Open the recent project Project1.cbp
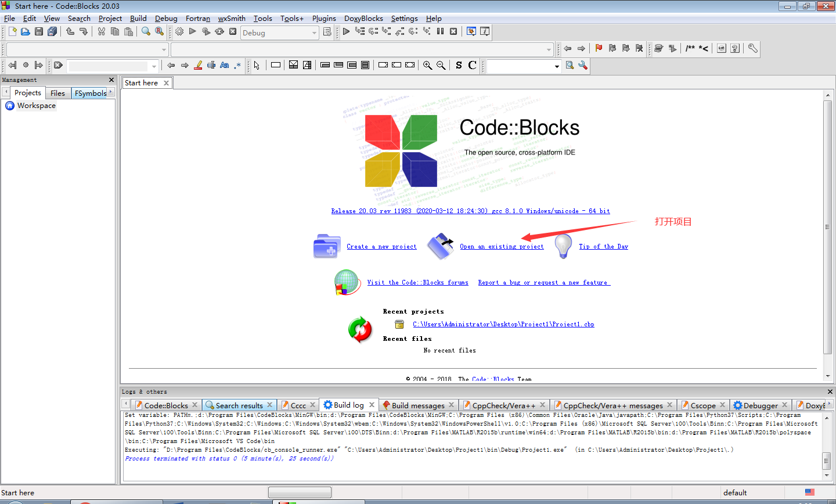This screenshot has height=504, width=836. pyautogui.click(x=504, y=324)
